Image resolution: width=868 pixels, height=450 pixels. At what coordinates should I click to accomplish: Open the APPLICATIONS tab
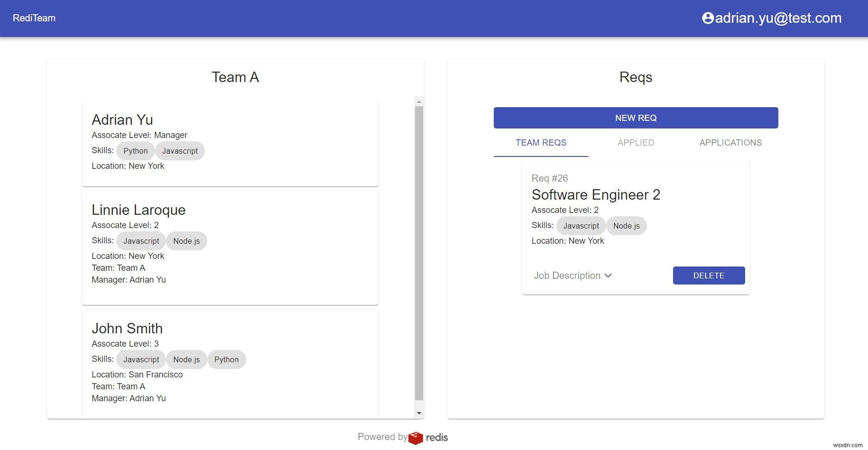click(x=730, y=143)
